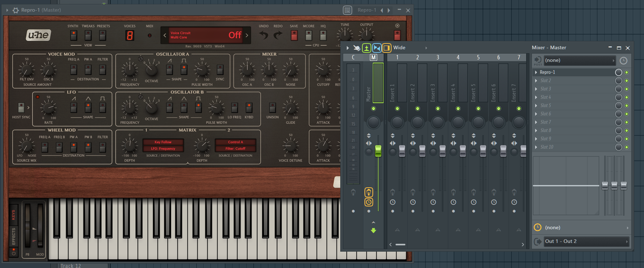Mute Slot 3 using its green LED
This screenshot has width=644, height=268.
pos(627,89)
